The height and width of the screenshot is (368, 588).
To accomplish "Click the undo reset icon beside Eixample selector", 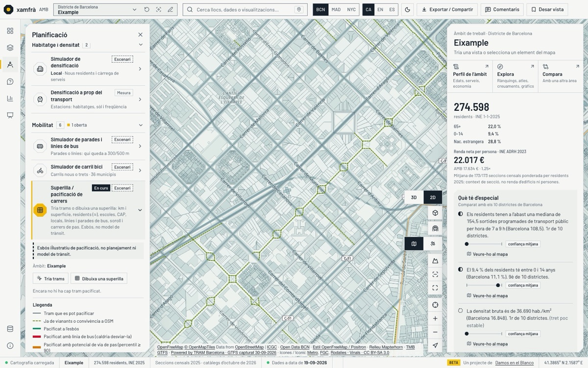I will pyautogui.click(x=147, y=9).
